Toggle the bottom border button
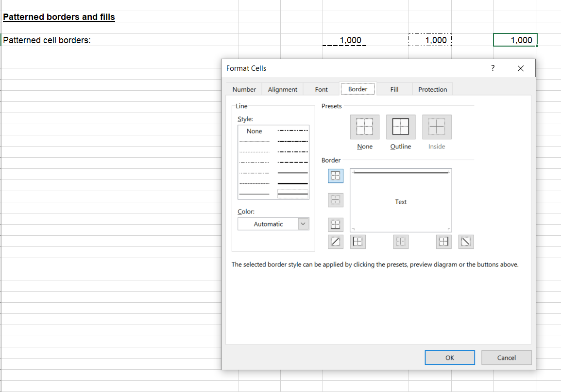Image resolution: width=561 pixels, height=392 pixels. pos(336,224)
